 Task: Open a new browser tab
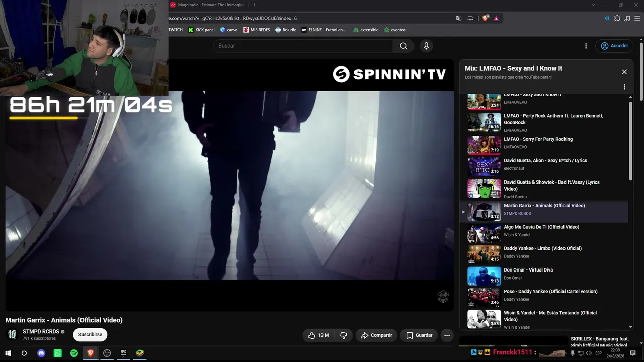(254, 5)
